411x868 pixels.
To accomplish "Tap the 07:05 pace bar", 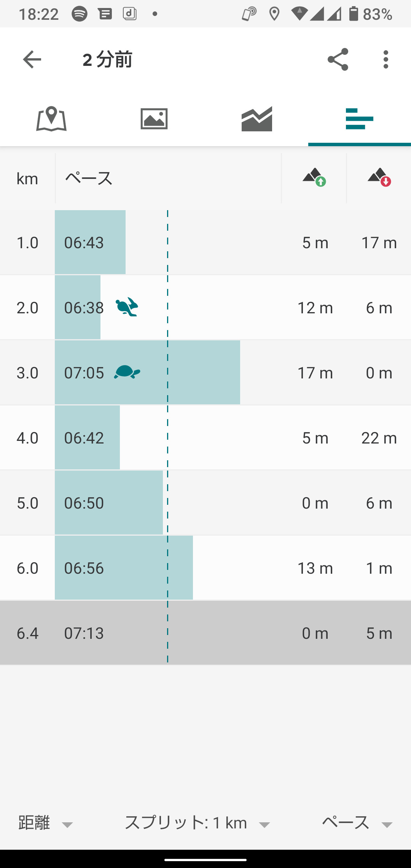I will tap(147, 372).
